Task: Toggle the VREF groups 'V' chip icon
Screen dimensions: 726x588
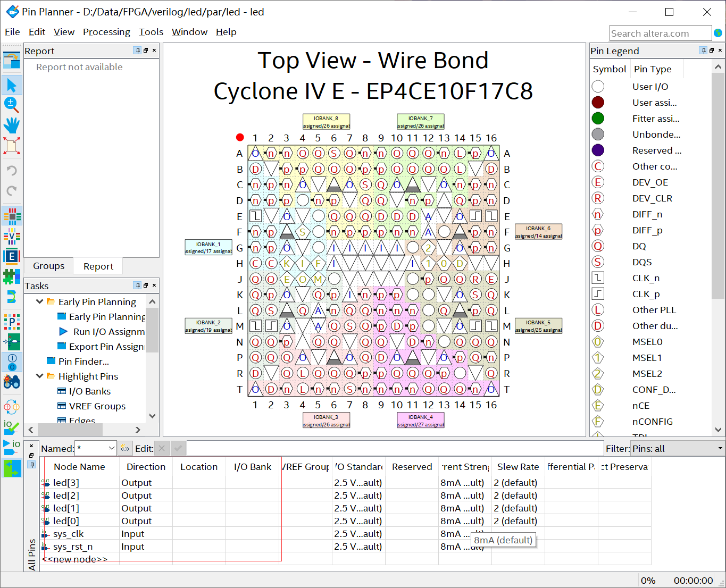Action: click(12, 236)
